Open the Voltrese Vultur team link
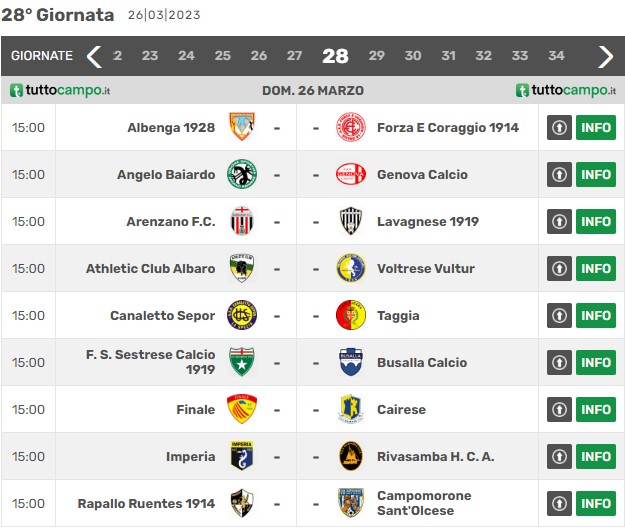 426,268
